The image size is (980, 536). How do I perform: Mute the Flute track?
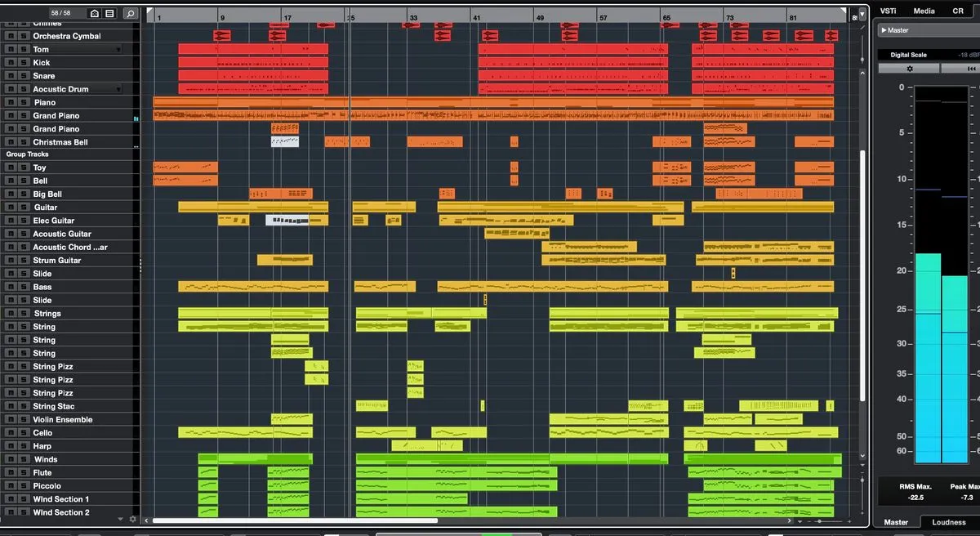pyautogui.click(x=11, y=473)
